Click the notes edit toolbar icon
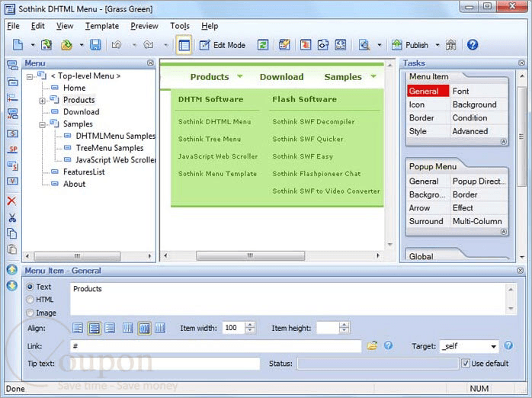The height and width of the screenshot is (398, 532). pyautogui.click(x=284, y=45)
